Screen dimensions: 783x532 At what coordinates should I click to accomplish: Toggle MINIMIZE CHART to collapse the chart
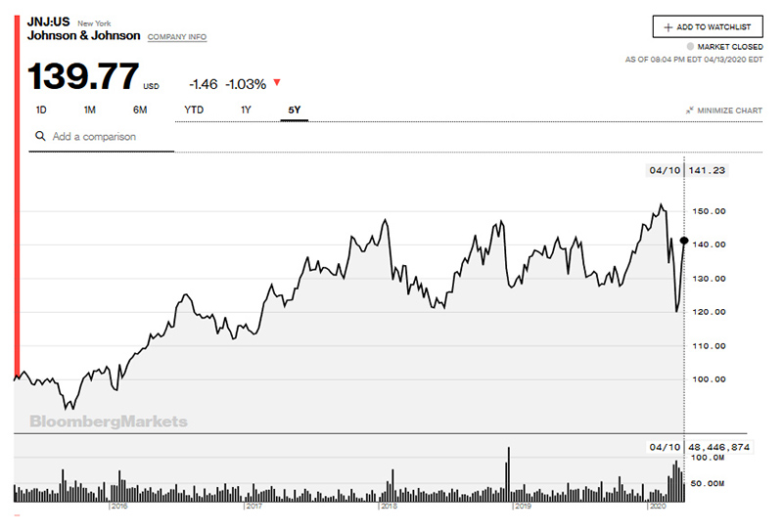pyautogui.click(x=723, y=111)
